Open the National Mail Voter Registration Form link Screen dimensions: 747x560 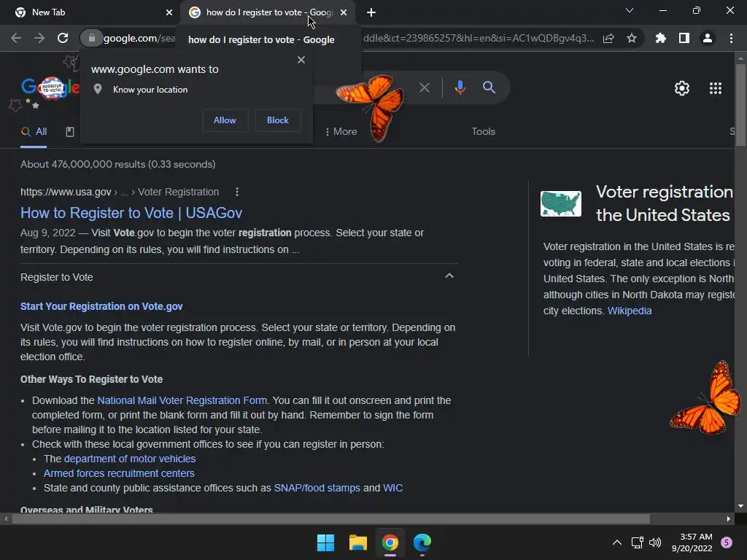(182, 400)
